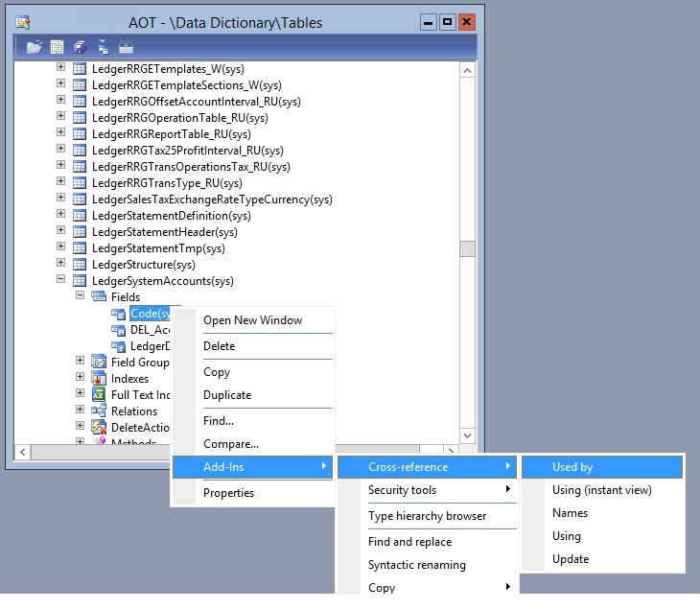Click the AOT window title bar icon

(23, 22)
